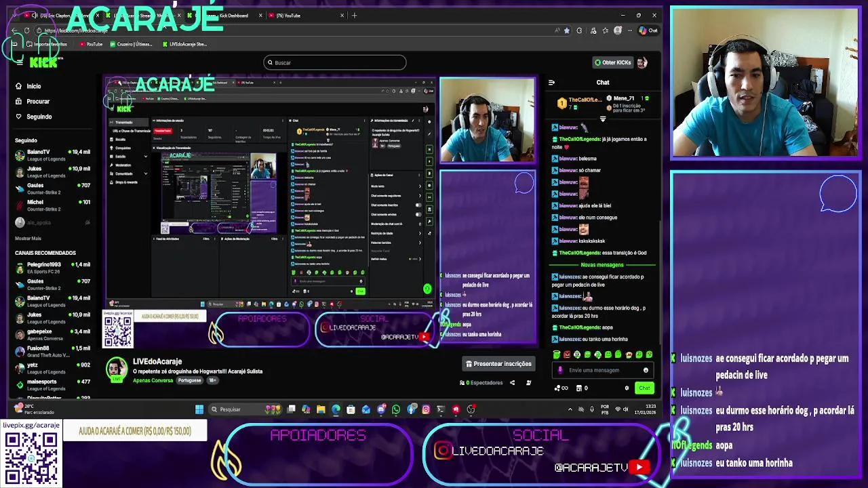The width and height of the screenshot is (868, 488).
Task: Open Seguindo in the sidebar
Action: point(33,117)
